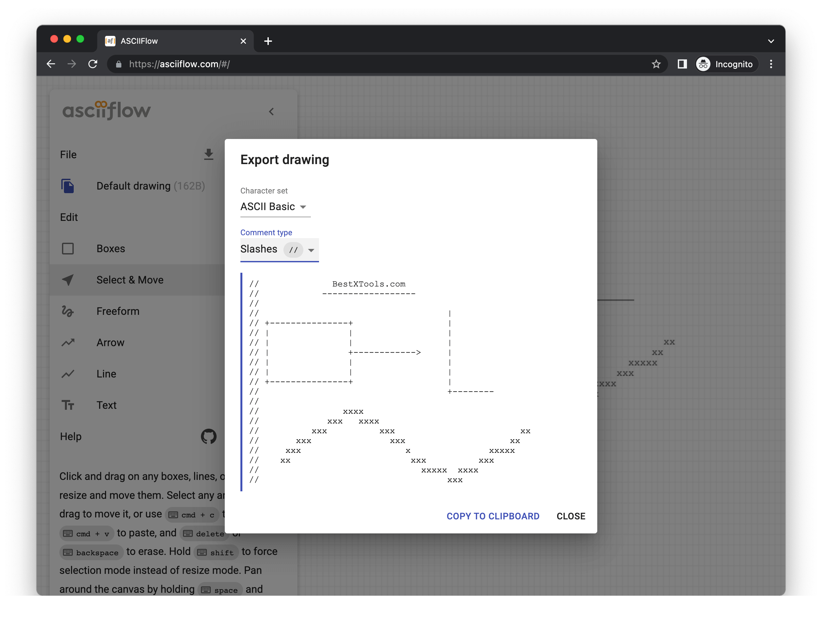This screenshot has height=644, width=822.
Task: Select the Boxes tool icon
Action: [x=68, y=249]
